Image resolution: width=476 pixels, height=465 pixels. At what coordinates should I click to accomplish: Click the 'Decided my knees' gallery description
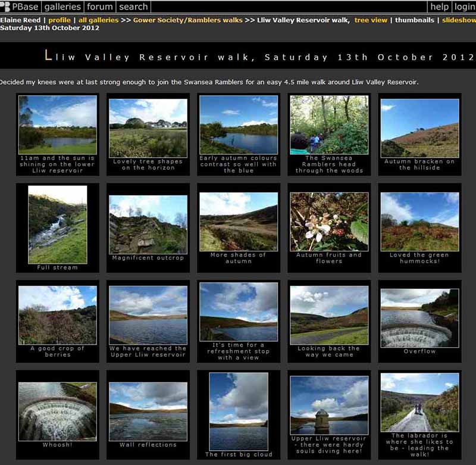[x=209, y=82]
